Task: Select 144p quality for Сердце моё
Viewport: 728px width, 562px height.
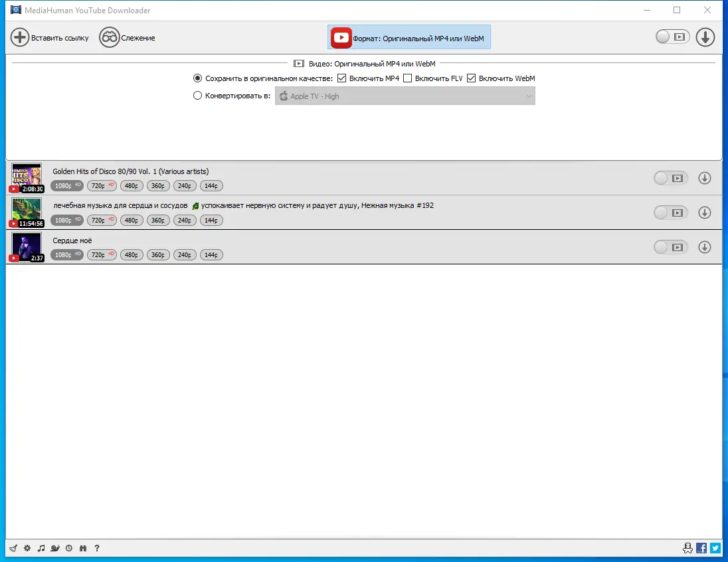Action: (211, 255)
